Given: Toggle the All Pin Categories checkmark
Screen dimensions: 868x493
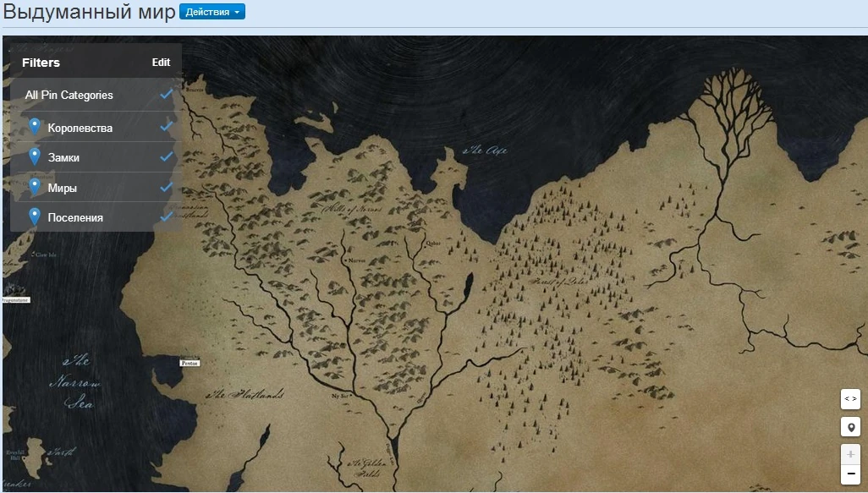Looking at the screenshot, I should [166, 95].
